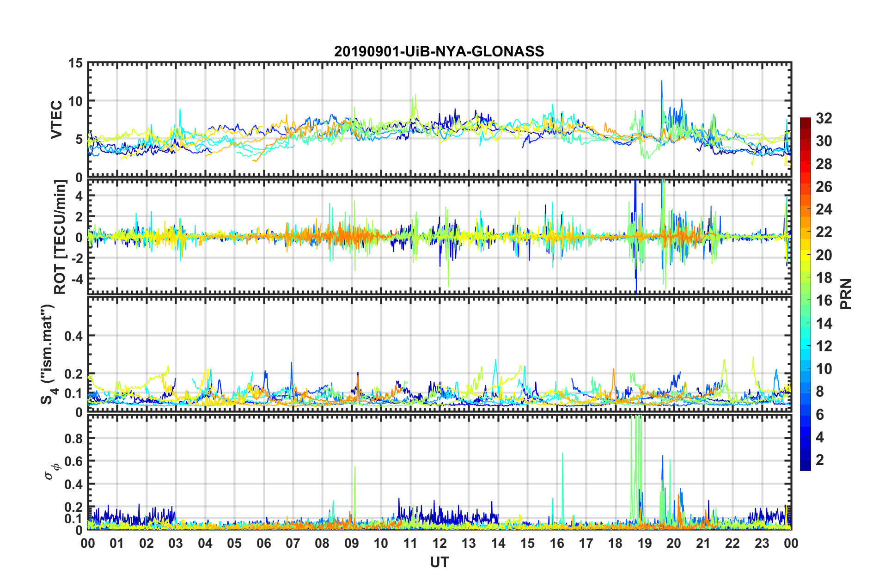Viewport: 879px width, 588px height.
Task: Click the ROT [TECU/min] axis label
Action: (x=60, y=237)
